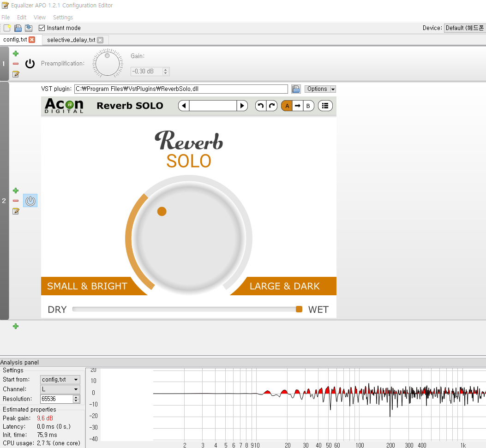Increase Resolution with up arrow
486x448 pixels.
pos(76,397)
